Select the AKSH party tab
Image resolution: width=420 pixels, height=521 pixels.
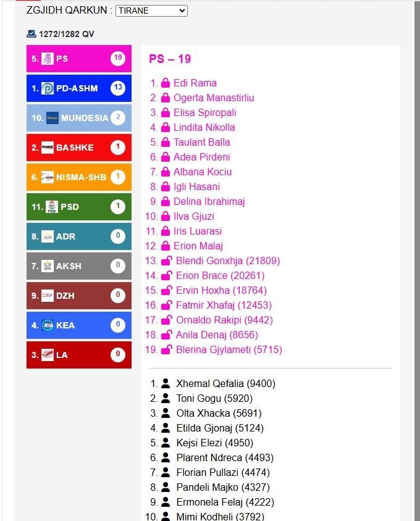79,266
